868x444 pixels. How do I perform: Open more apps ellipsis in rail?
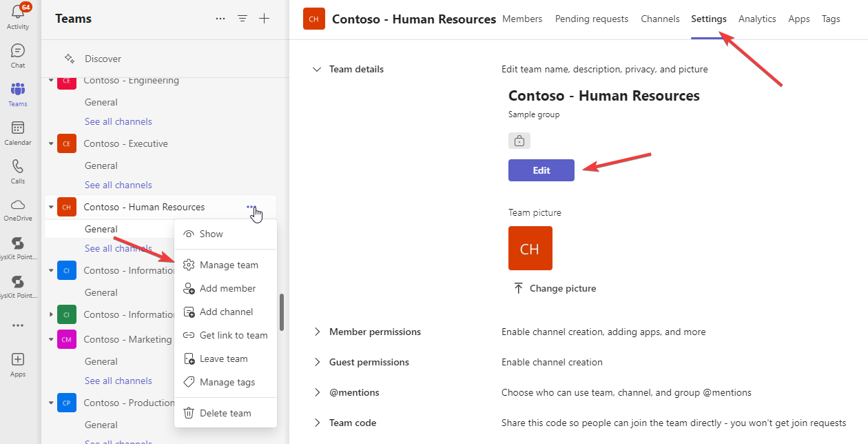point(18,325)
